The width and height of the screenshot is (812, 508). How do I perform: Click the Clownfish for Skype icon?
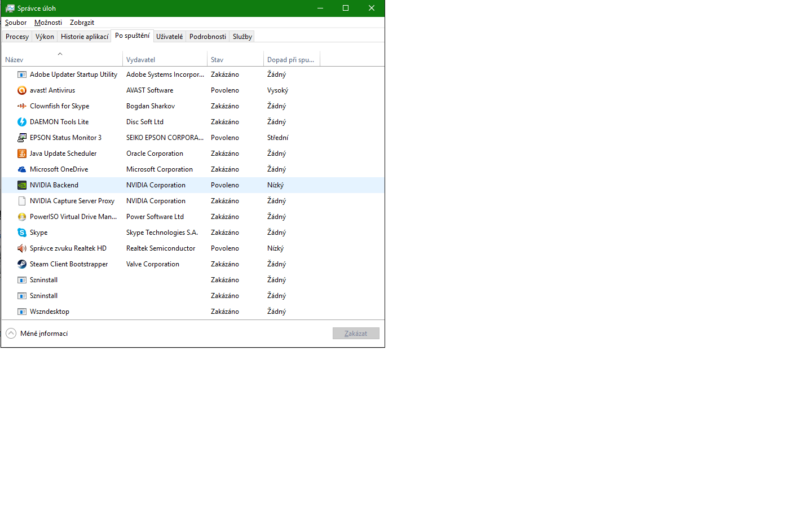[22, 106]
